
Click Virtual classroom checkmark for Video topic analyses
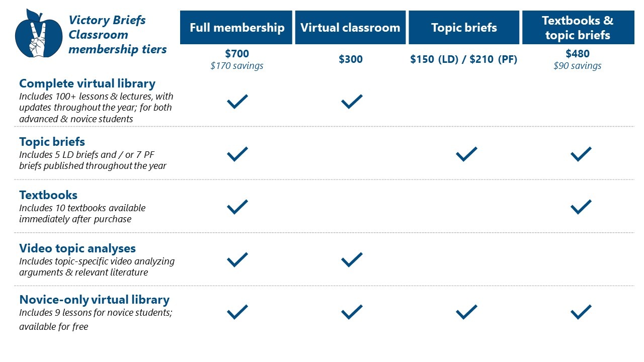coord(352,259)
